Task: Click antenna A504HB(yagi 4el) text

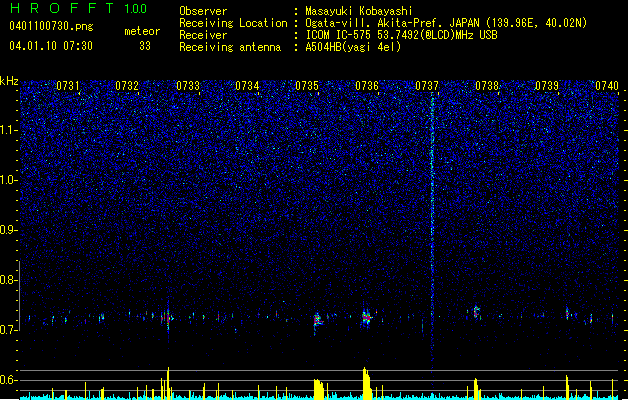Action: pyautogui.click(x=353, y=47)
